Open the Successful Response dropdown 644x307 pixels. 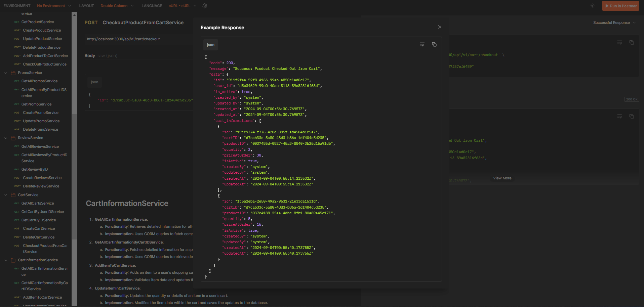[x=614, y=23]
